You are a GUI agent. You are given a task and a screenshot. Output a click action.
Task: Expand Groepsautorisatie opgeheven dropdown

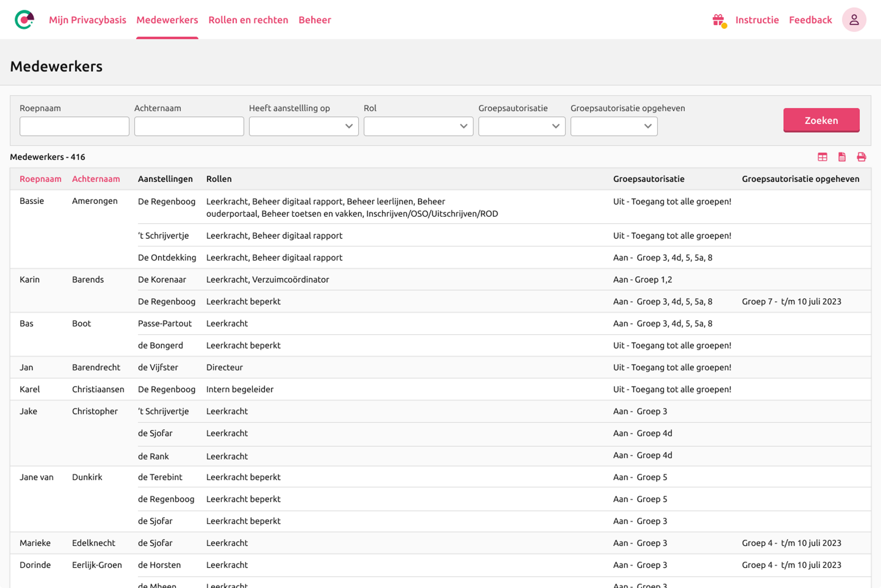pos(613,126)
